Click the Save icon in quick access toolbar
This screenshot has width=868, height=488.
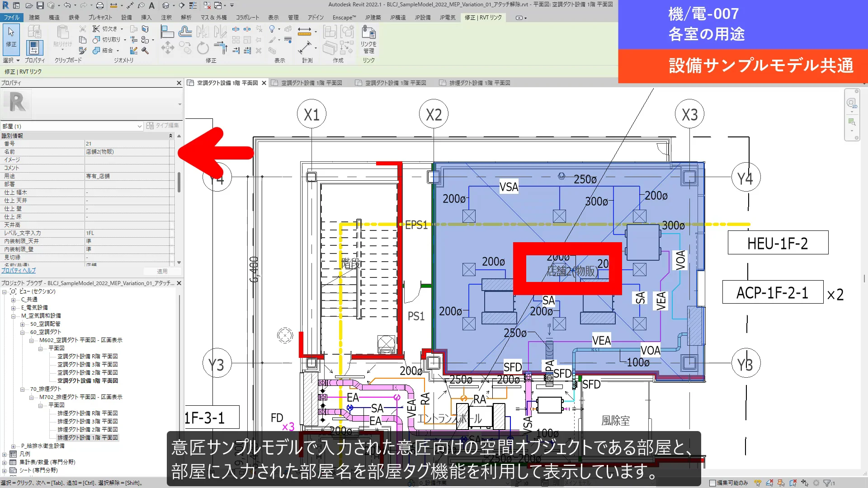(40, 5)
